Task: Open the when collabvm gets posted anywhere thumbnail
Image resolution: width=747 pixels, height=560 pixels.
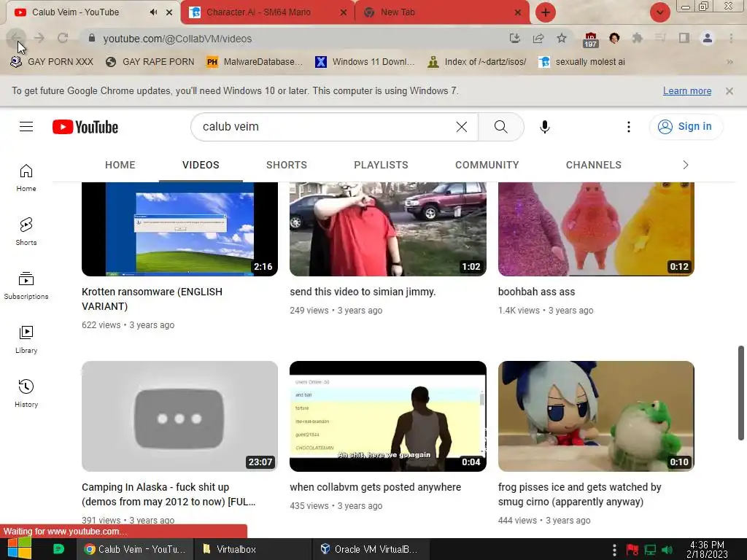Action: [388, 416]
